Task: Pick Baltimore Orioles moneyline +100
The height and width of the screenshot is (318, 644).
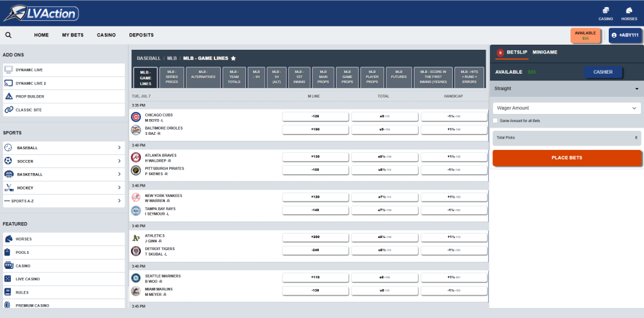Action: point(316,130)
